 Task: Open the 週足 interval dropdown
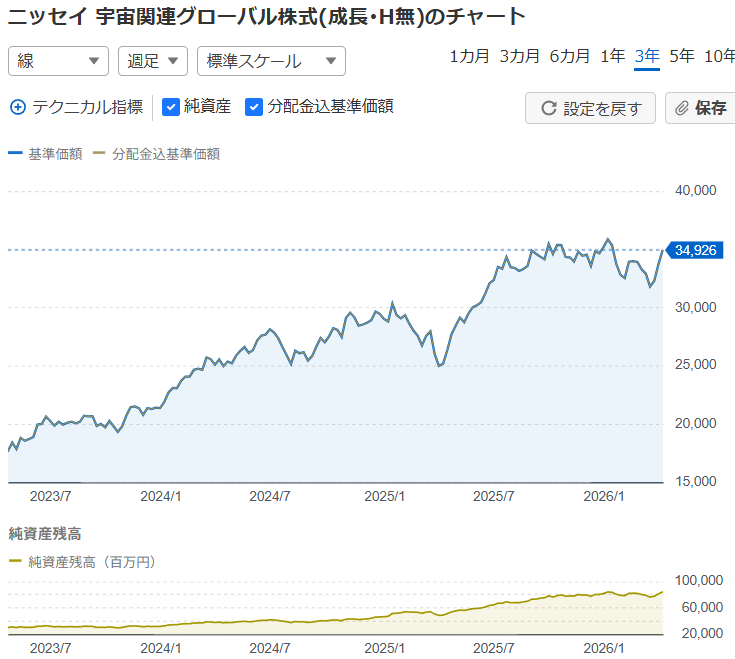(x=152, y=61)
